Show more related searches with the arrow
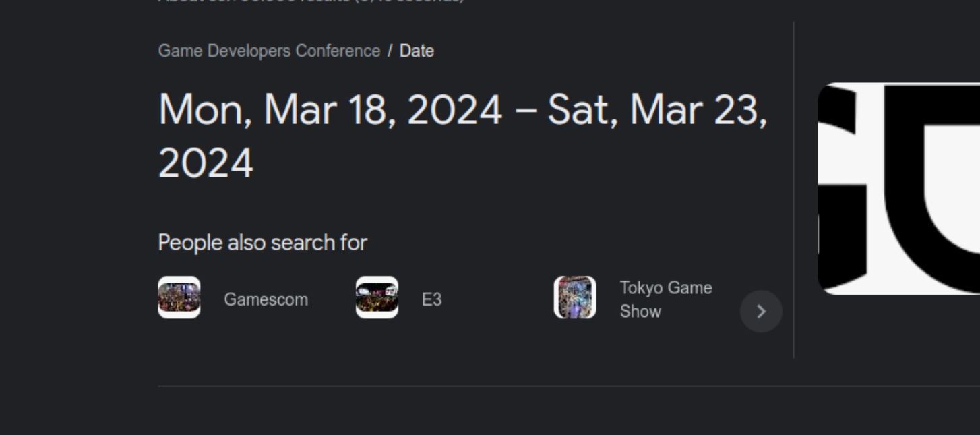Screen dimensions: 980x435 pyautogui.click(x=761, y=312)
